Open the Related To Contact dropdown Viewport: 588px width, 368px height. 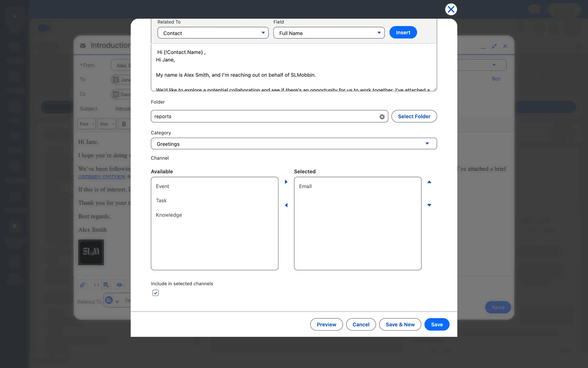tap(213, 33)
